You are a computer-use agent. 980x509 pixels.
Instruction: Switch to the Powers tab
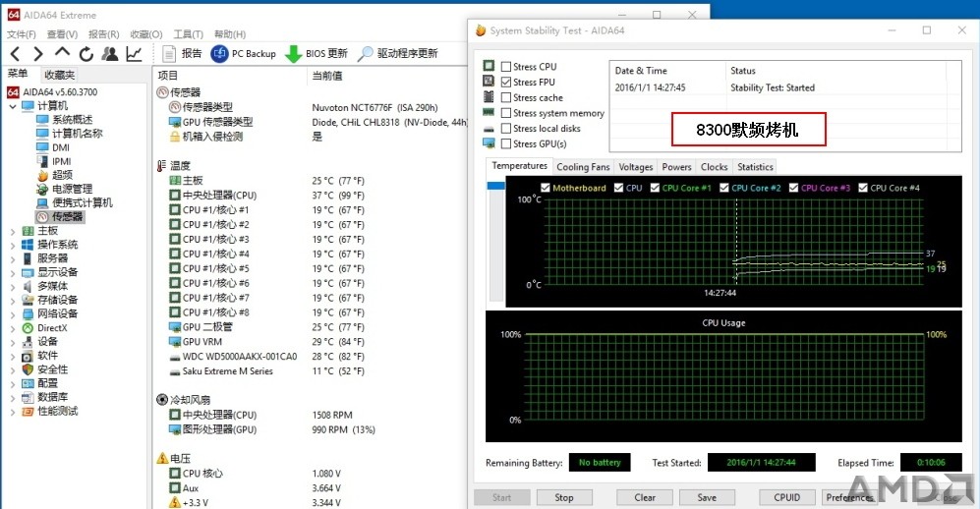coord(677,167)
